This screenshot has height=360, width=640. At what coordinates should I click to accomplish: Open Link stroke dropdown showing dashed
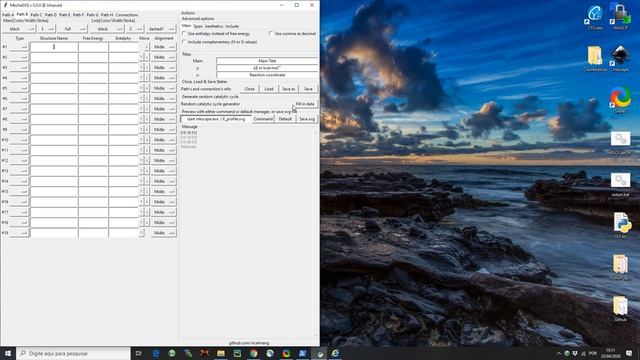[x=160, y=29]
